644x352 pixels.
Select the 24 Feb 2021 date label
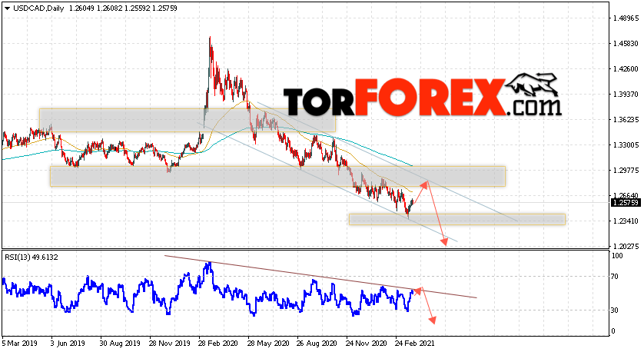point(415,343)
